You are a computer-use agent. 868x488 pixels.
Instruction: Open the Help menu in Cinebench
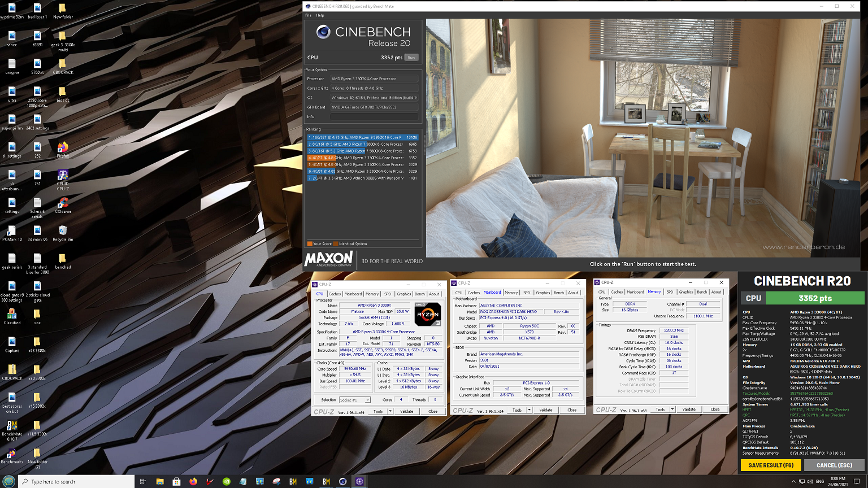320,15
